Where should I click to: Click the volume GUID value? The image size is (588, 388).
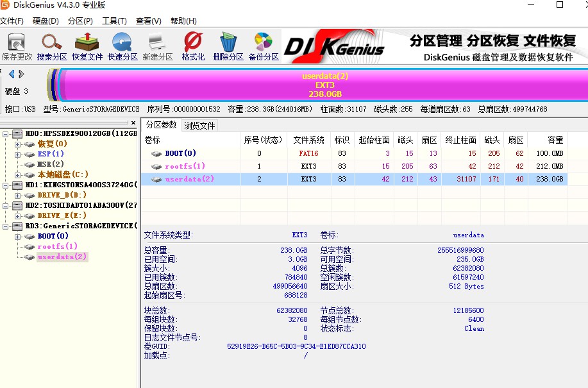(x=296, y=346)
